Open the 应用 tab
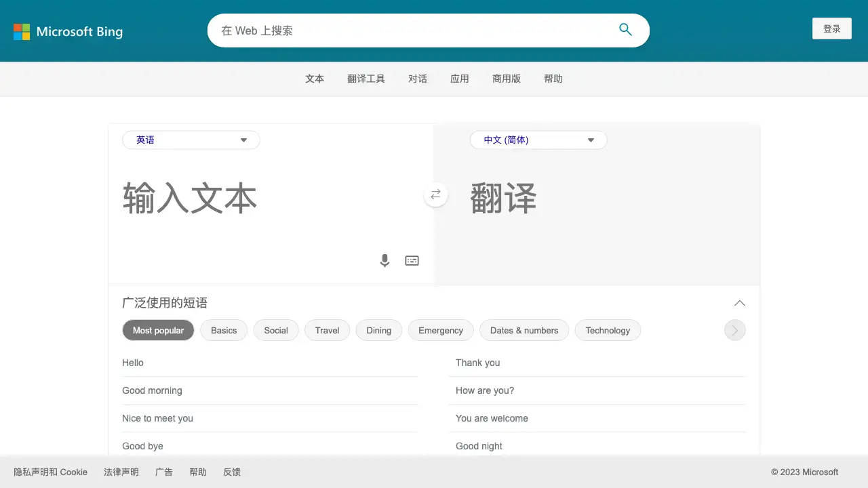 click(460, 78)
